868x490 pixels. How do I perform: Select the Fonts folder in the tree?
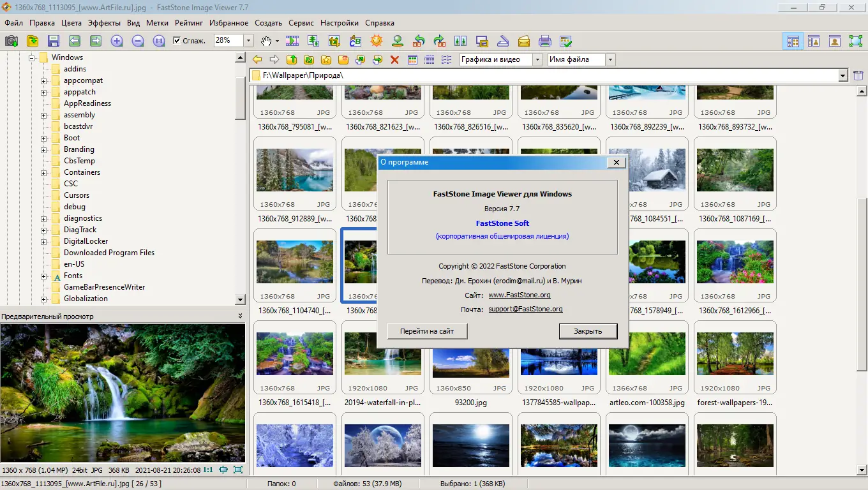pos(73,276)
